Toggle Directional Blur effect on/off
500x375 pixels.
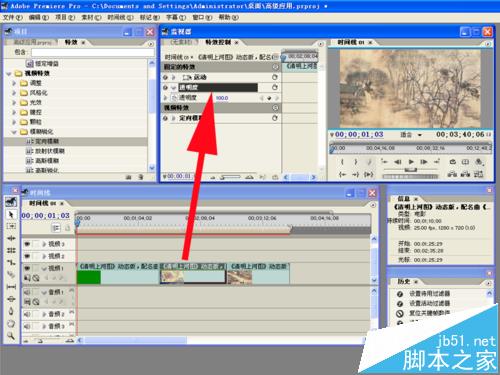pos(165,118)
